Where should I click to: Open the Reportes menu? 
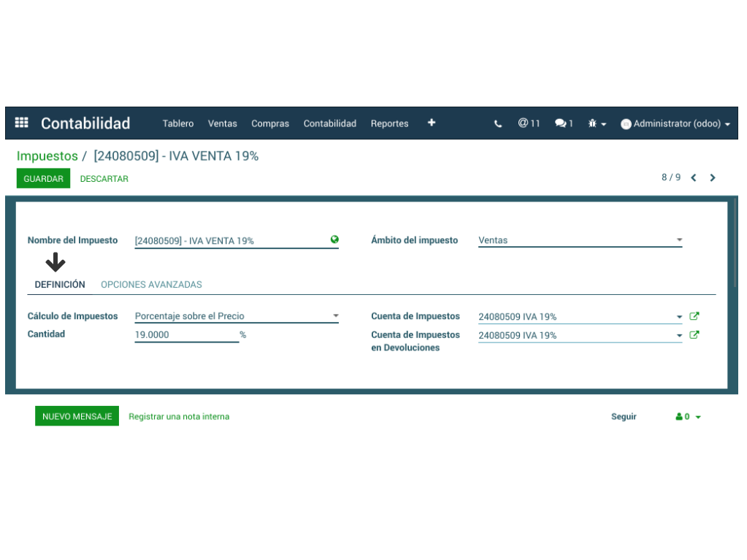point(389,123)
